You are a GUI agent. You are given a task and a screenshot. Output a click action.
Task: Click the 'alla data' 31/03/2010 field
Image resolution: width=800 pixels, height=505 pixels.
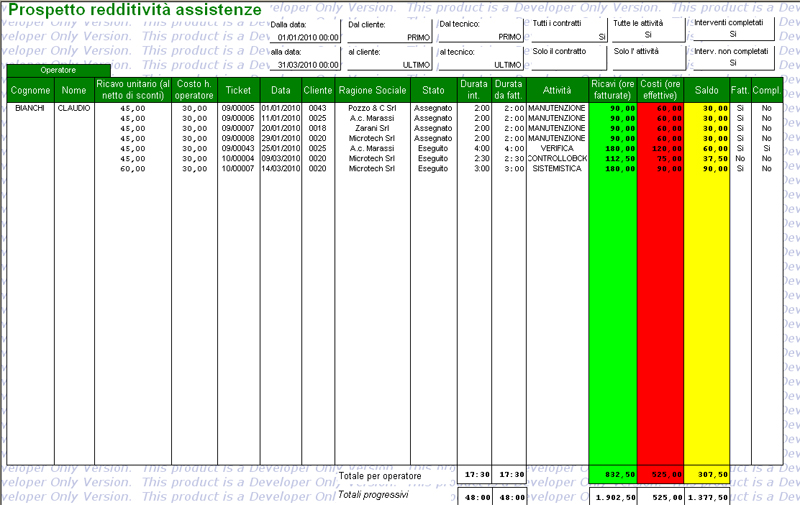pos(305,59)
